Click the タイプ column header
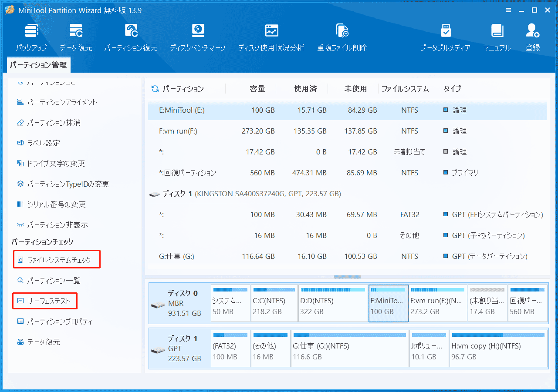 tap(452, 89)
